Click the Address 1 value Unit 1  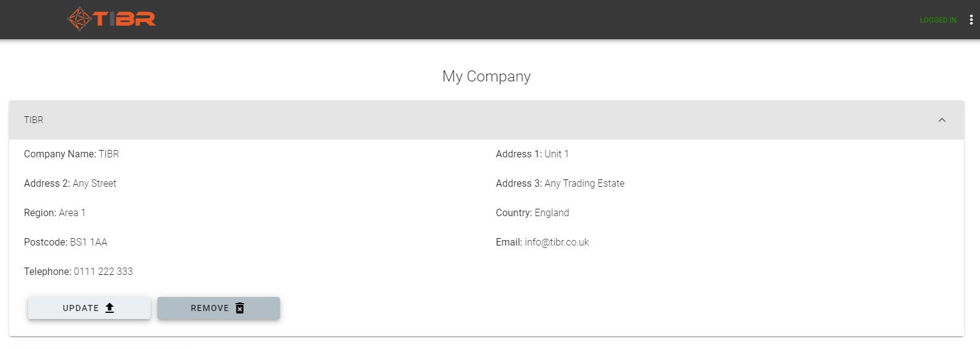pos(556,154)
